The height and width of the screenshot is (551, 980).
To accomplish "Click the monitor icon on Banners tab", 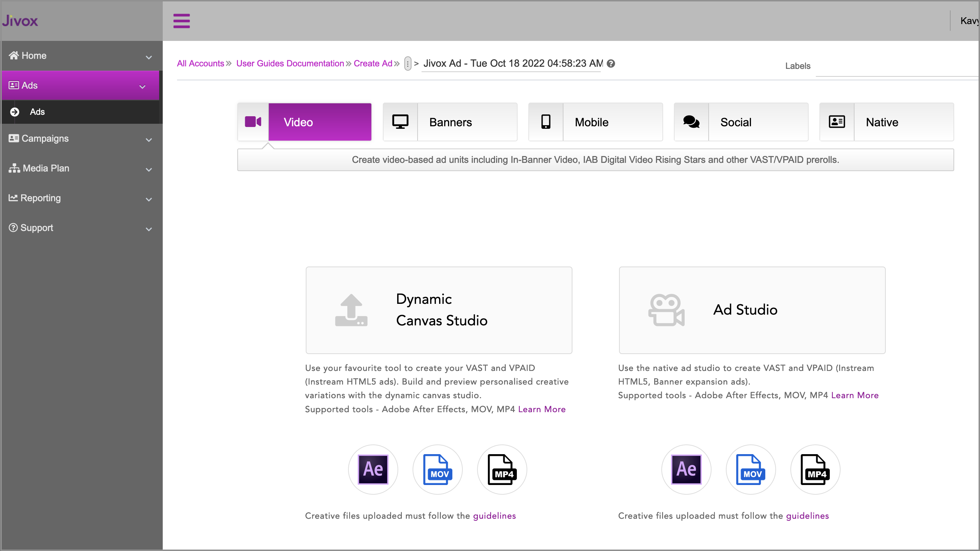I will point(400,122).
